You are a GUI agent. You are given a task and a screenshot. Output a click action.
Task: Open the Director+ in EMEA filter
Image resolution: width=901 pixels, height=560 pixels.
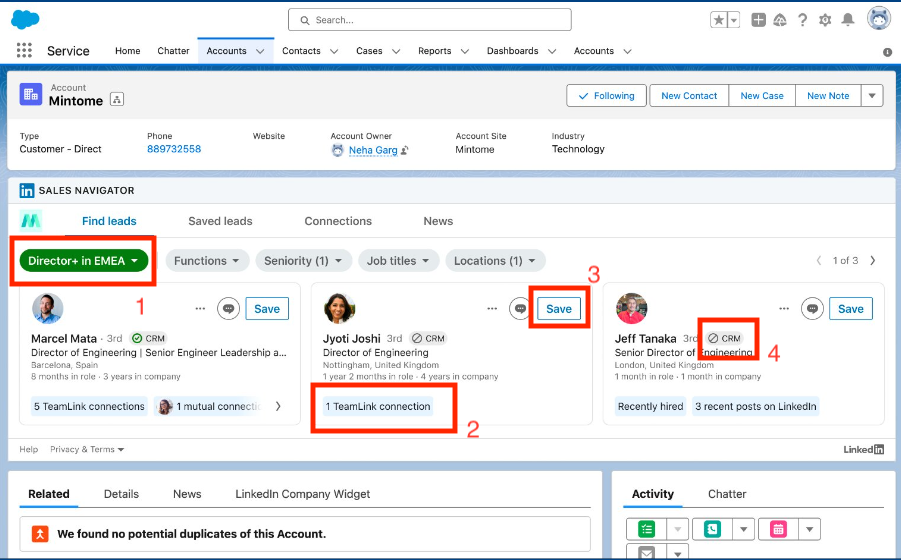pyautogui.click(x=84, y=261)
